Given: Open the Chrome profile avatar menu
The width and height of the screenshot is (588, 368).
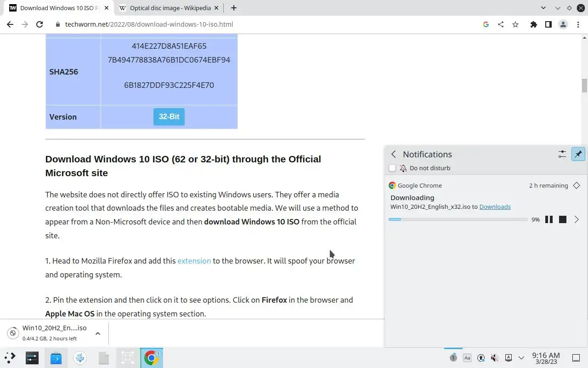Looking at the screenshot, I should coord(563,24).
